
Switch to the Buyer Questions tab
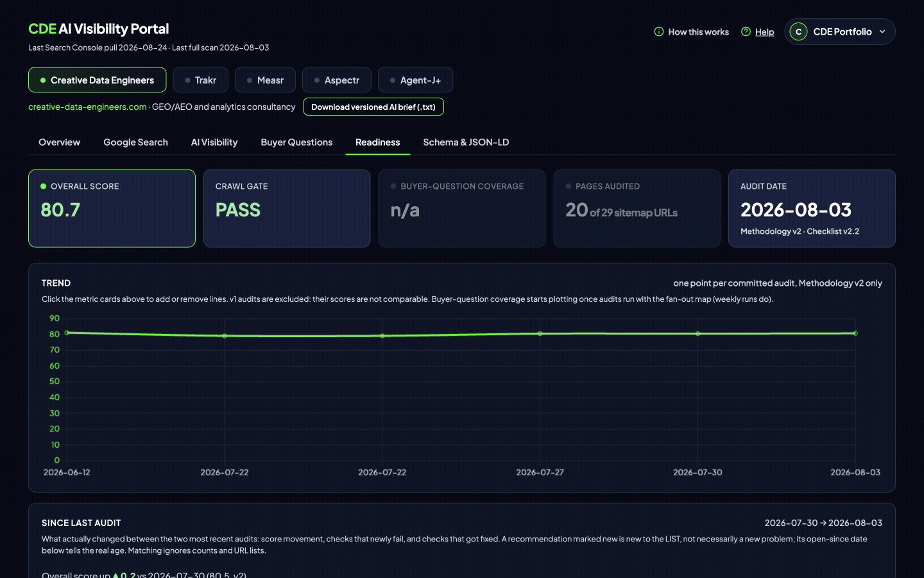296,142
